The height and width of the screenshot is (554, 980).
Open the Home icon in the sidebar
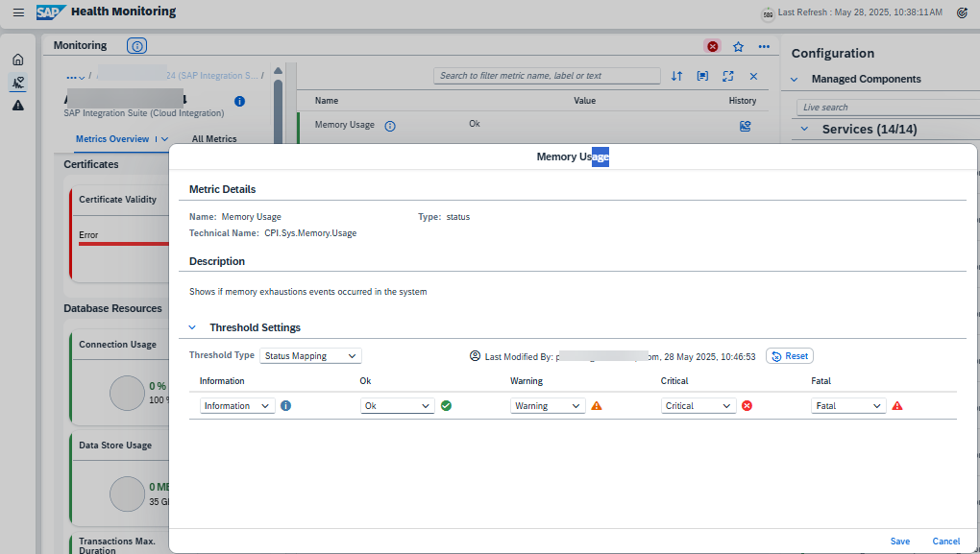[x=18, y=60]
